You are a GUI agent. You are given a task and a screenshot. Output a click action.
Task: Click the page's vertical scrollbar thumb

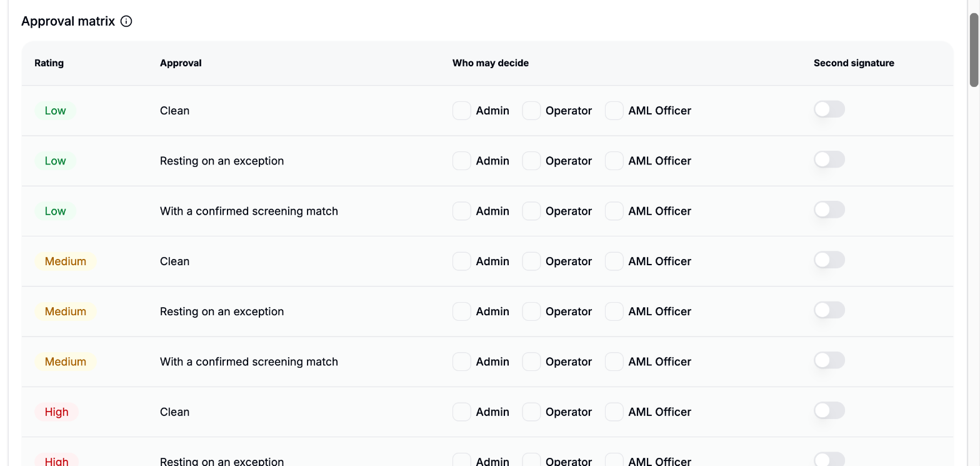pyautogui.click(x=974, y=49)
